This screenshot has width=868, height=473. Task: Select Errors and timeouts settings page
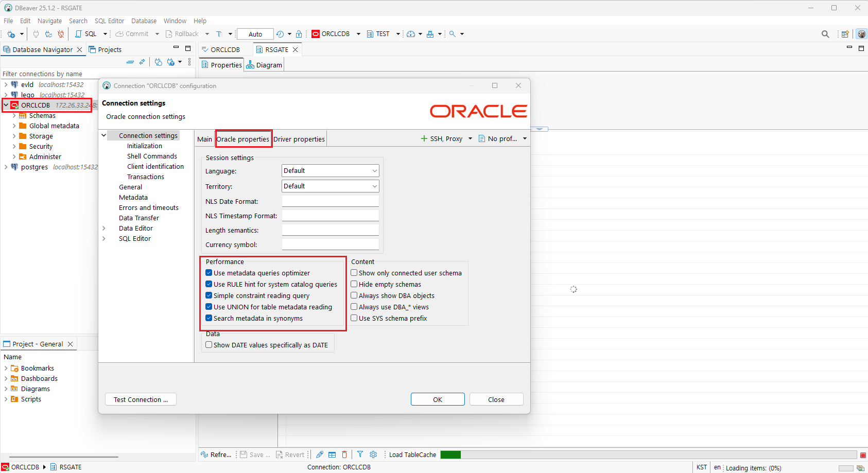tap(149, 207)
